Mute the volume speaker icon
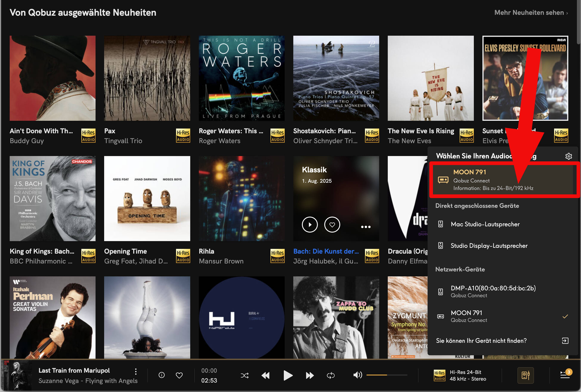 [357, 375]
